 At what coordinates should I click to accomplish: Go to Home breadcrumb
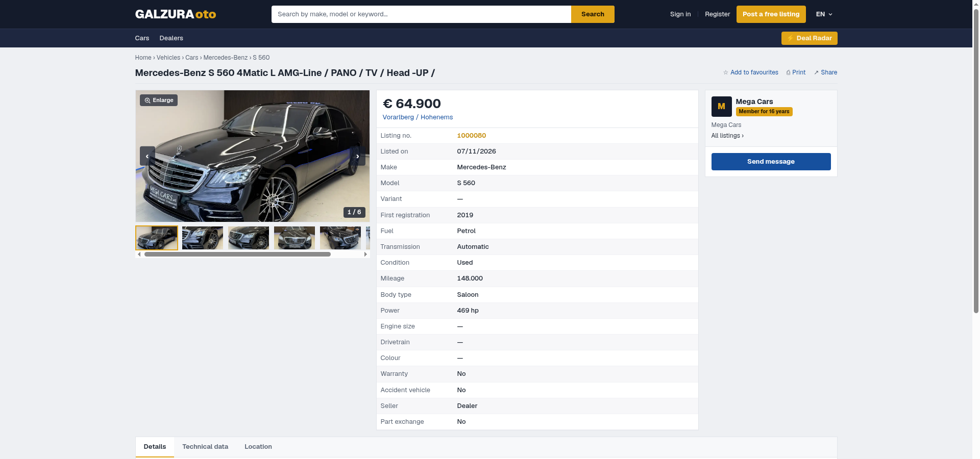(x=143, y=58)
